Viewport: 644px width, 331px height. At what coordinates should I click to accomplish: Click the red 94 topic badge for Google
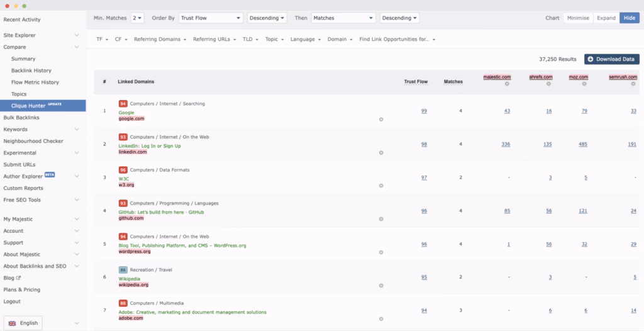[123, 103]
